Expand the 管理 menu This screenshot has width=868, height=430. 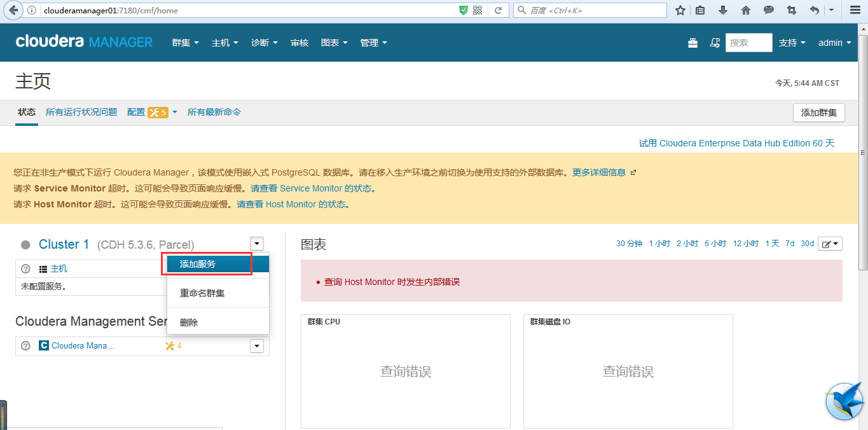click(374, 43)
